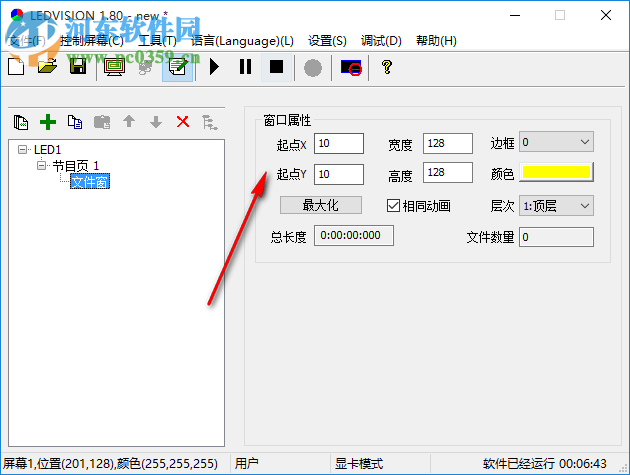Click the 软件已经运行 runtime status text
This screenshot has height=475, width=630.
click(544, 463)
